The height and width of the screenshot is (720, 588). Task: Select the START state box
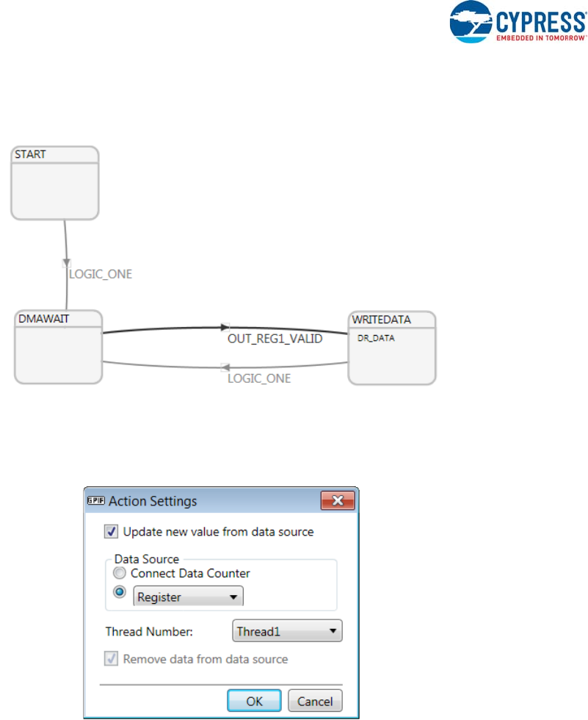(55, 183)
